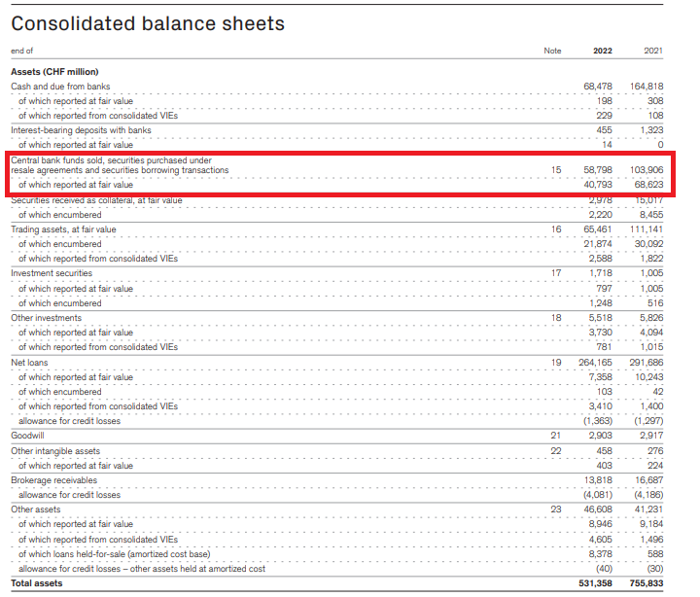Click the value 5,518
This screenshot has height=597, width=700.
(x=601, y=318)
